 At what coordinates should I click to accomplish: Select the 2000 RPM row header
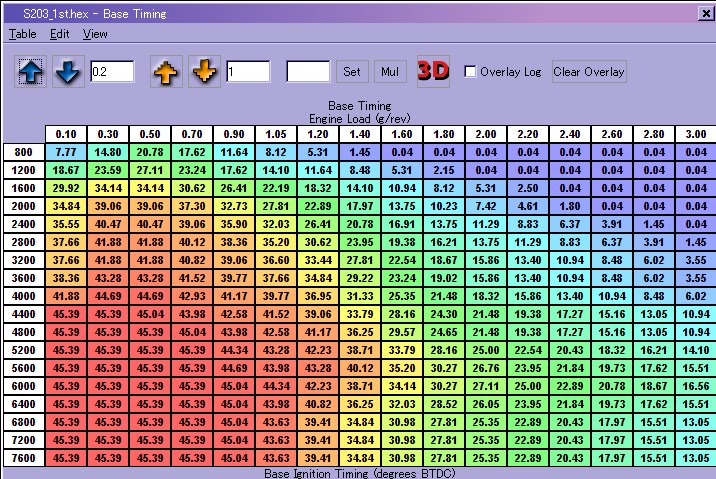tap(24, 206)
